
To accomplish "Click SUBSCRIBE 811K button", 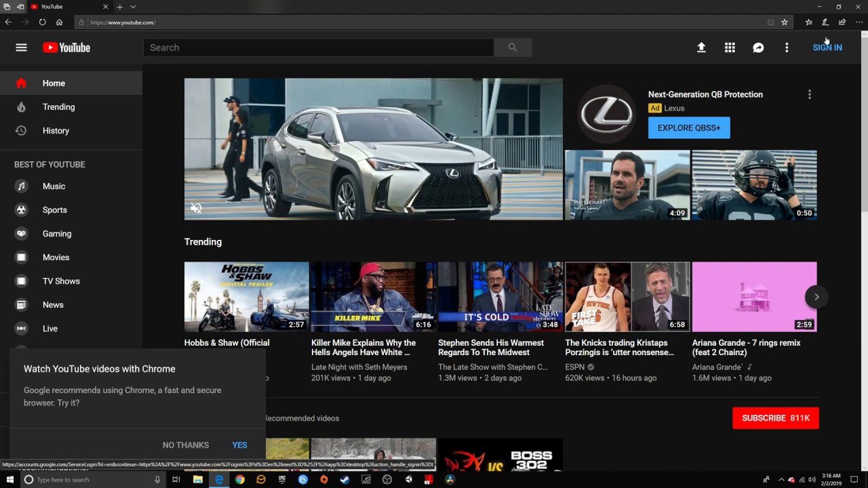I will (x=776, y=418).
